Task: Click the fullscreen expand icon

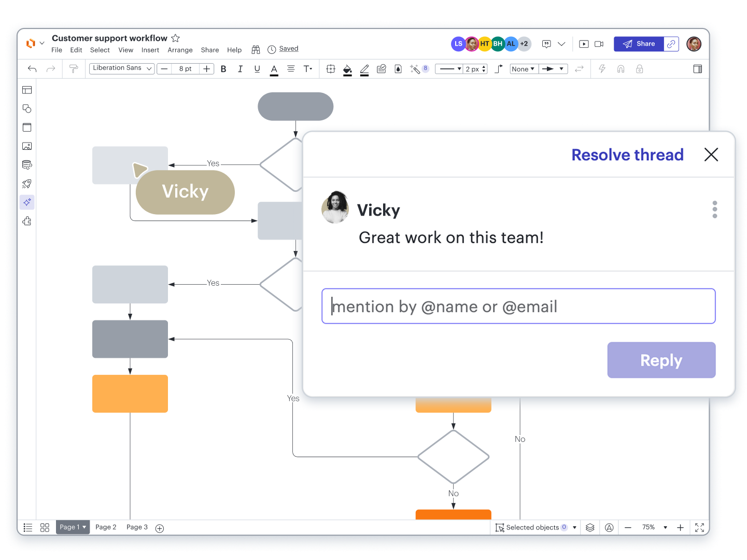Action: tap(699, 527)
